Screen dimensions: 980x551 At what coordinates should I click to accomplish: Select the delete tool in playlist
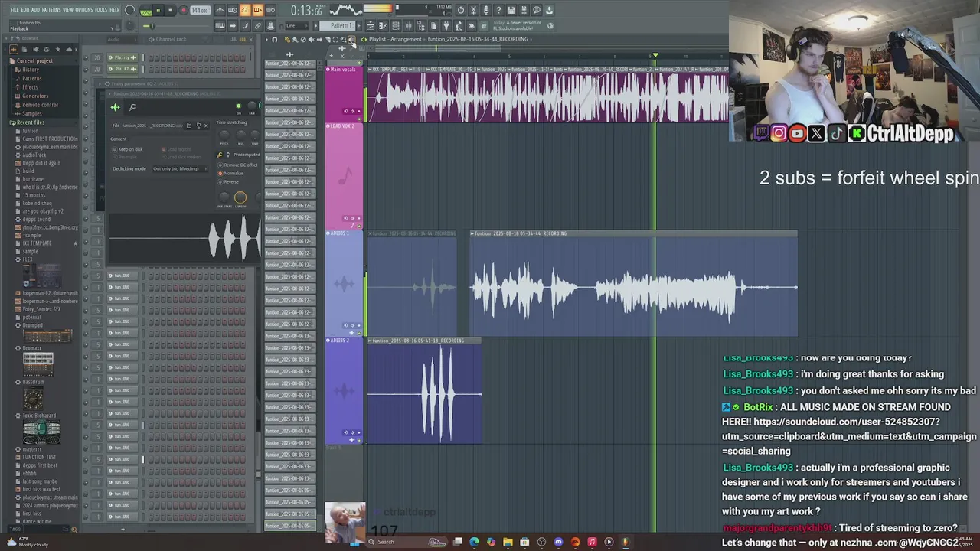point(303,39)
